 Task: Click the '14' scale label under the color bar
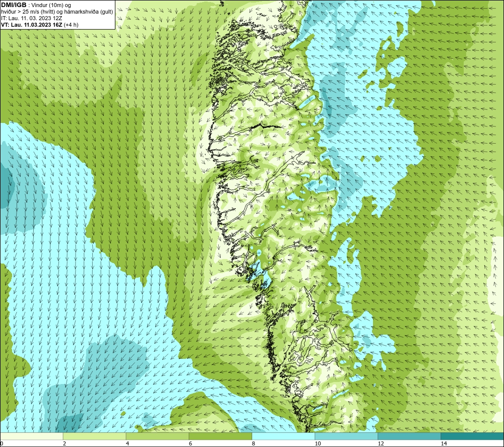pos(444,443)
